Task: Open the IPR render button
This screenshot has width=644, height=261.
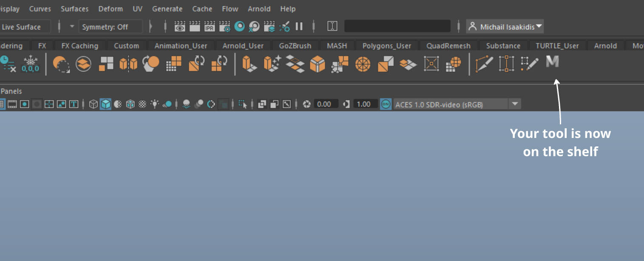Action: click(x=210, y=27)
